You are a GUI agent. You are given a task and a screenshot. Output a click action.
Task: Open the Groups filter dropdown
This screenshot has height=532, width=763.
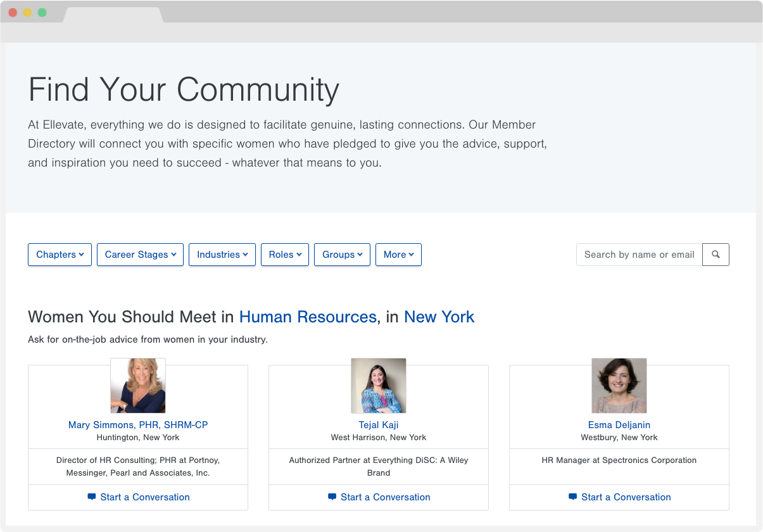pyautogui.click(x=342, y=255)
